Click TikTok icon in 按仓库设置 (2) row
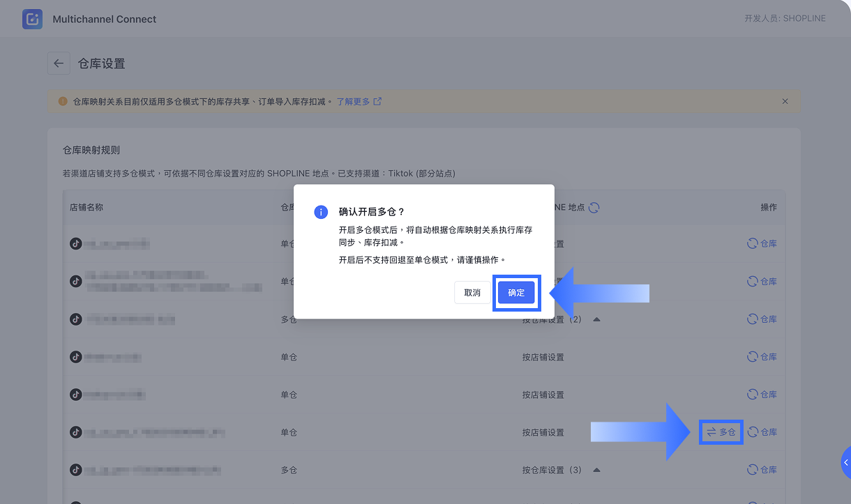The width and height of the screenshot is (851, 504). tap(76, 319)
